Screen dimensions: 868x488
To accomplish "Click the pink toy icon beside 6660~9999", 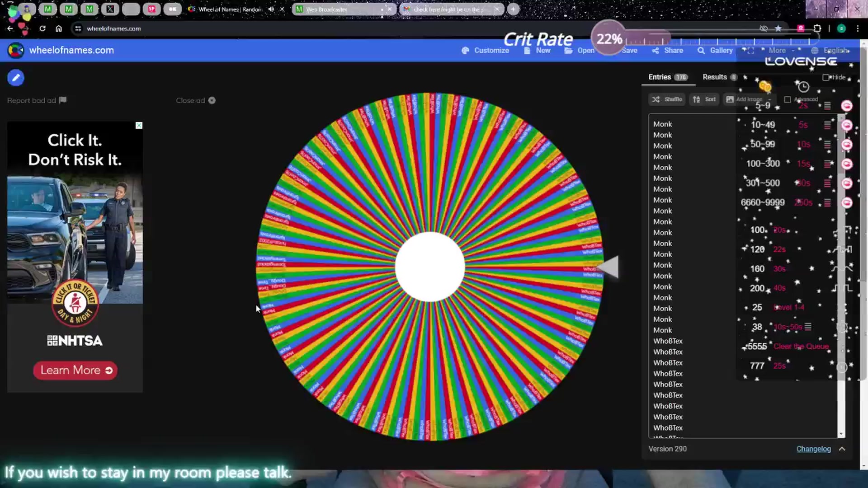I will (847, 202).
